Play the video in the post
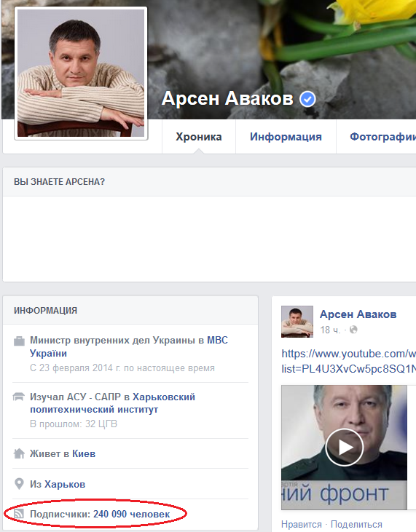The image size is (416, 532). pos(344,447)
